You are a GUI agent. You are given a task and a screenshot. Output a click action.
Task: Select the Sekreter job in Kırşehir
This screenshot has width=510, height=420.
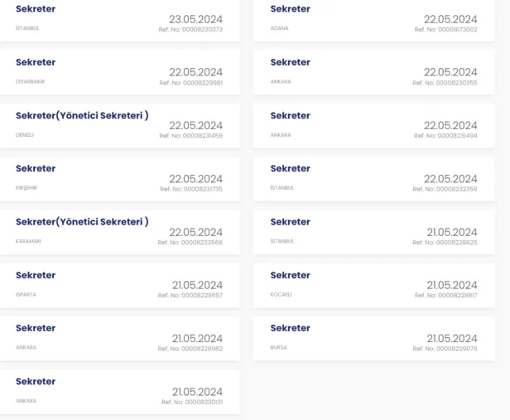pyautogui.click(x=36, y=168)
